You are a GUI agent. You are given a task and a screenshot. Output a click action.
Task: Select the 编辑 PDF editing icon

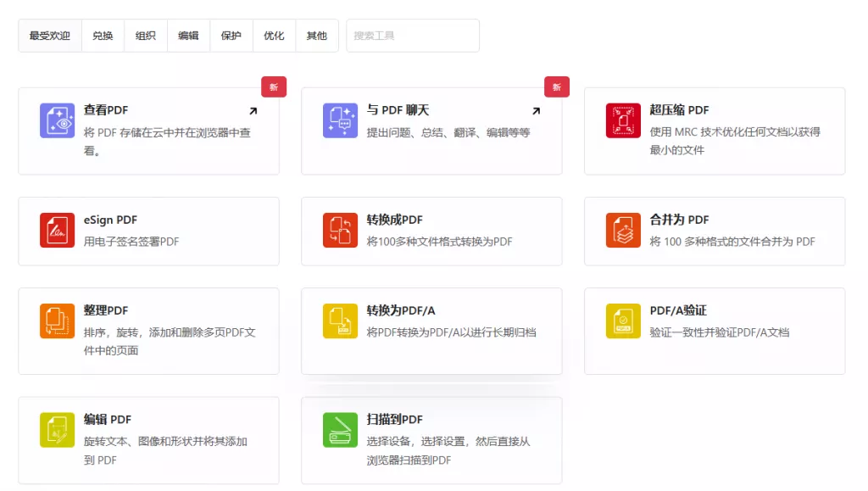point(57,430)
